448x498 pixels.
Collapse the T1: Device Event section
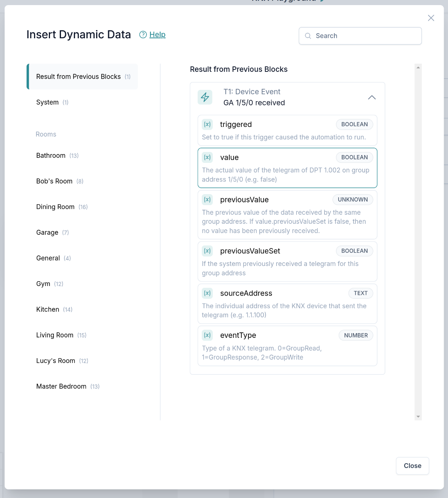(371, 97)
